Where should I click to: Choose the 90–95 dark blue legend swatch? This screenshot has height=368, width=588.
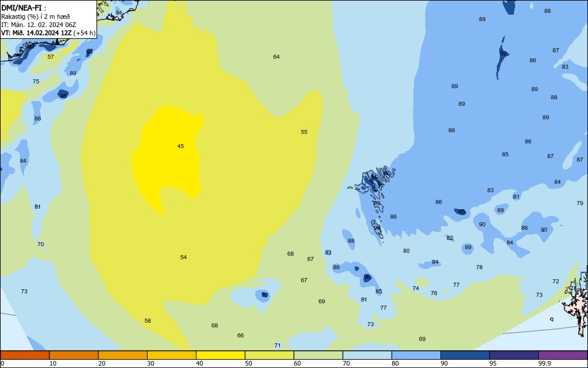pos(465,355)
